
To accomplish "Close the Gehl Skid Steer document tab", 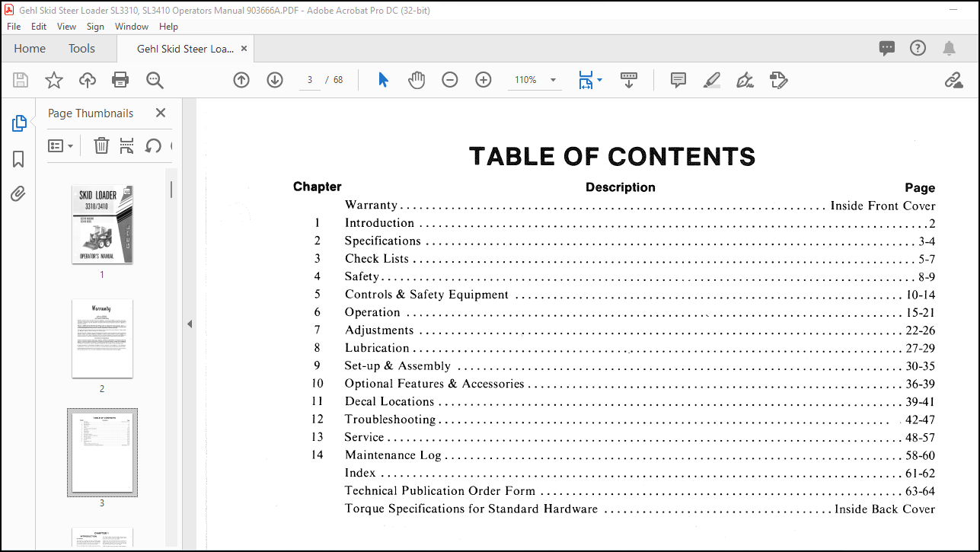I will [x=244, y=48].
